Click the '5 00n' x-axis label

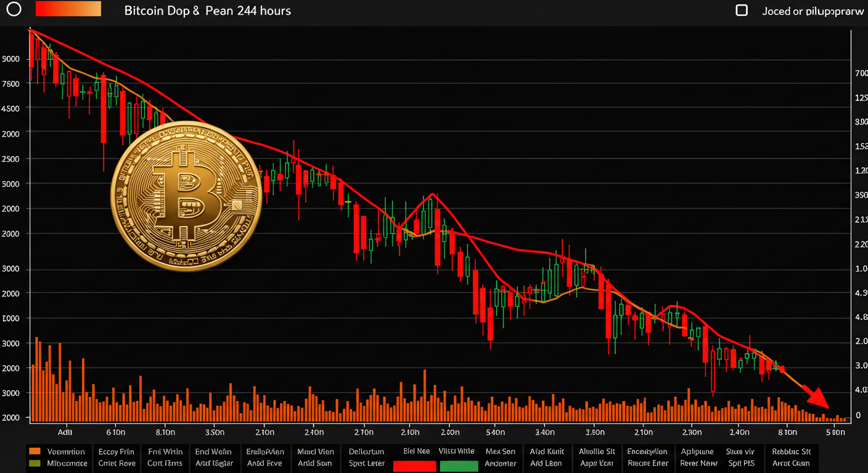pyautogui.click(x=835, y=432)
